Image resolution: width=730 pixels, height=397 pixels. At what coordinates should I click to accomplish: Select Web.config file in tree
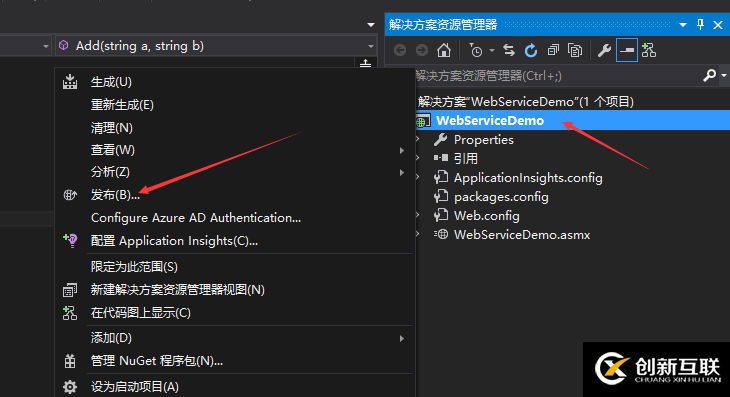click(x=487, y=216)
